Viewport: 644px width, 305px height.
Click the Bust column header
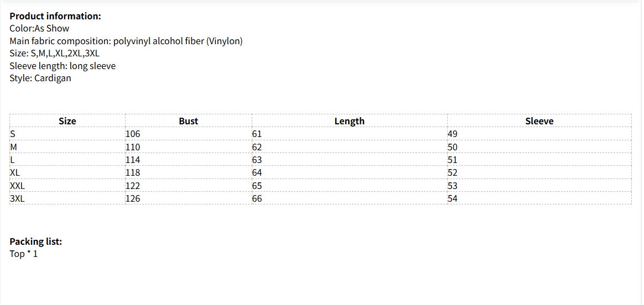[x=188, y=121]
